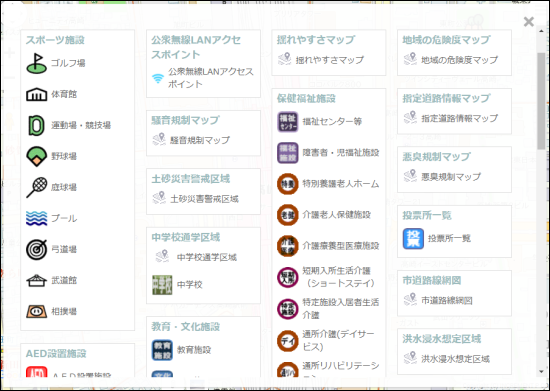Choose the 相撲場 sumo ring icon
The image size is (550, 391).
(36, 311)
